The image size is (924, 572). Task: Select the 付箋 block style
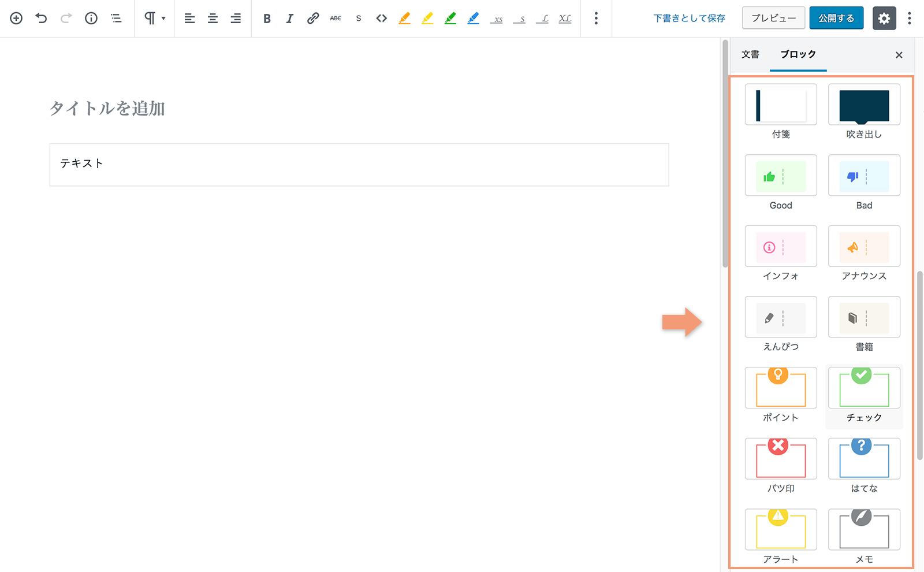(x=781, y=112)
